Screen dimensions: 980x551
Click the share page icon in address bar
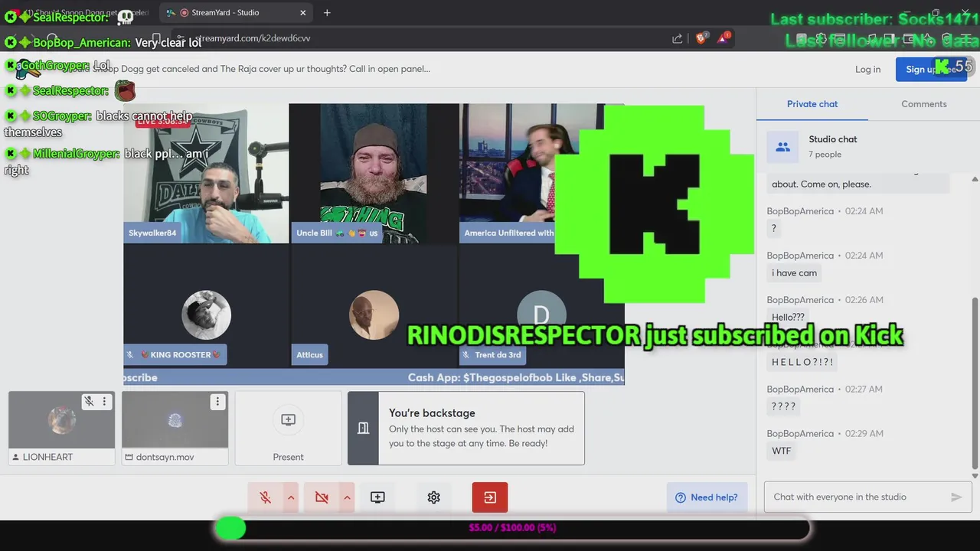tap(678, 38)
